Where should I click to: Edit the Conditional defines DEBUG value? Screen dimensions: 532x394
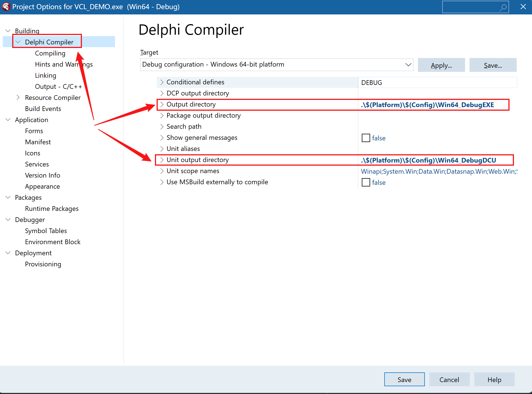pyautogui.click(x=437, y=82)
